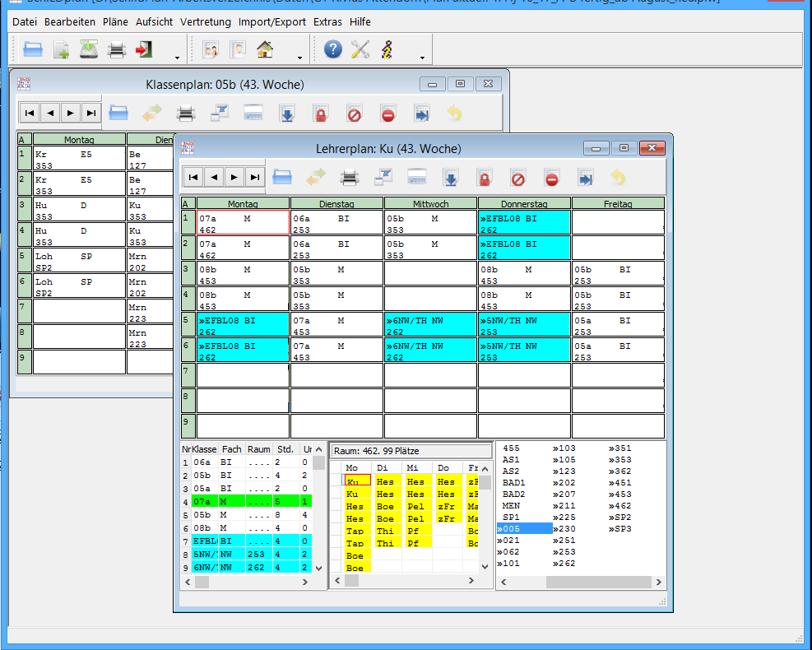Viewport: 812px width, 650px height.
Task: Expand the overflow arrow after the info icon
Action: tap(422, 58)
